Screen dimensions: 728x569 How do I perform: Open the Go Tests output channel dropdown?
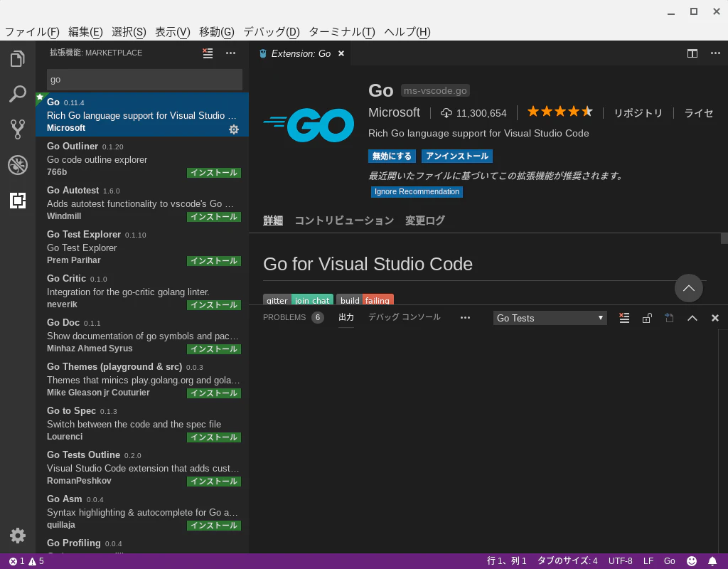[x=550, y=318]
